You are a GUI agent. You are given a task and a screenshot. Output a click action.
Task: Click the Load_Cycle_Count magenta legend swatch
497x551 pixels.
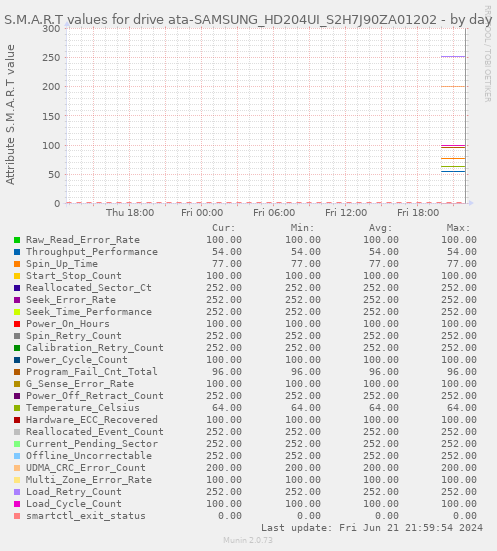17,504
